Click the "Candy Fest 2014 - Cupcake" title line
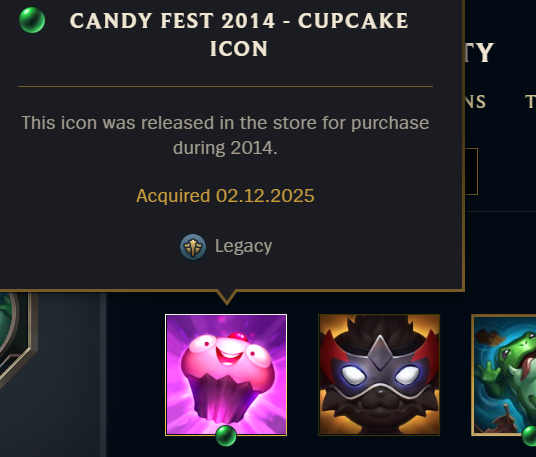Viewport: 536px width, 457px height. point(239,21)
